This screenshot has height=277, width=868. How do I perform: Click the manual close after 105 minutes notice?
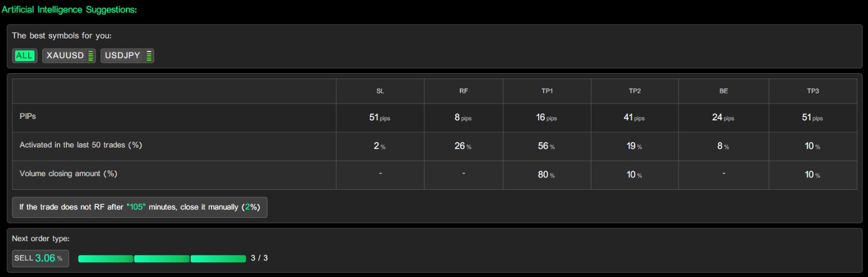point(139,207)
